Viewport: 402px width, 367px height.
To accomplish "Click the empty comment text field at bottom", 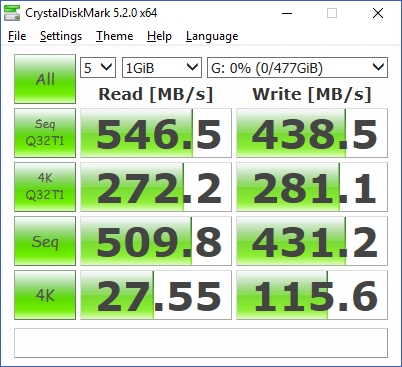I will [201, 343].
